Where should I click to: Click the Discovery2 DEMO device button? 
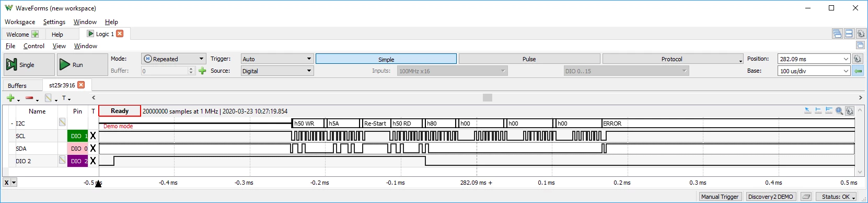click(x=770, y=197)
